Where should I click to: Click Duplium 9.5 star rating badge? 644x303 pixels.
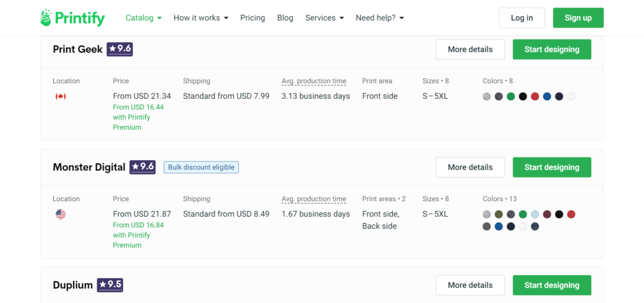pos(110,285)
